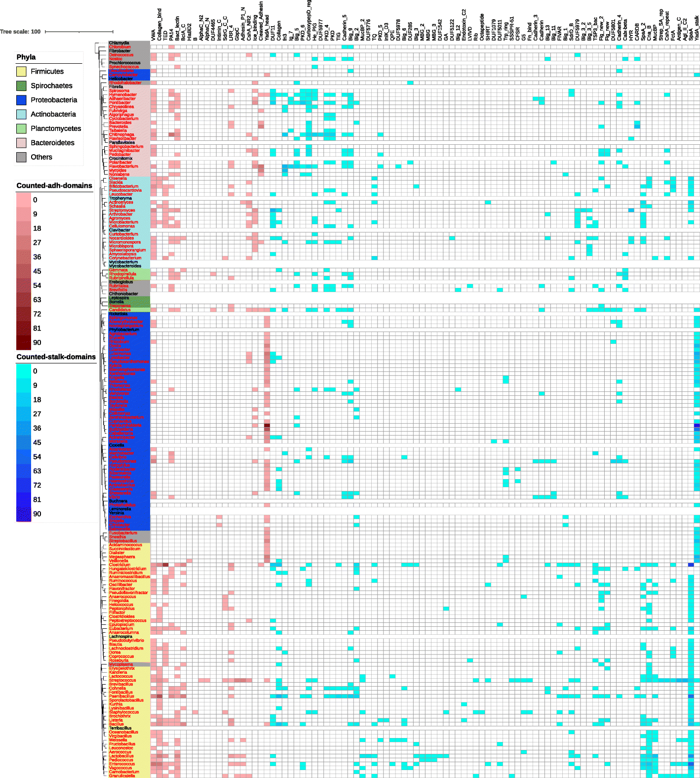Click the 'MucBP_2' column header
The width and height of the screenshot is (700, 778).
362,30
